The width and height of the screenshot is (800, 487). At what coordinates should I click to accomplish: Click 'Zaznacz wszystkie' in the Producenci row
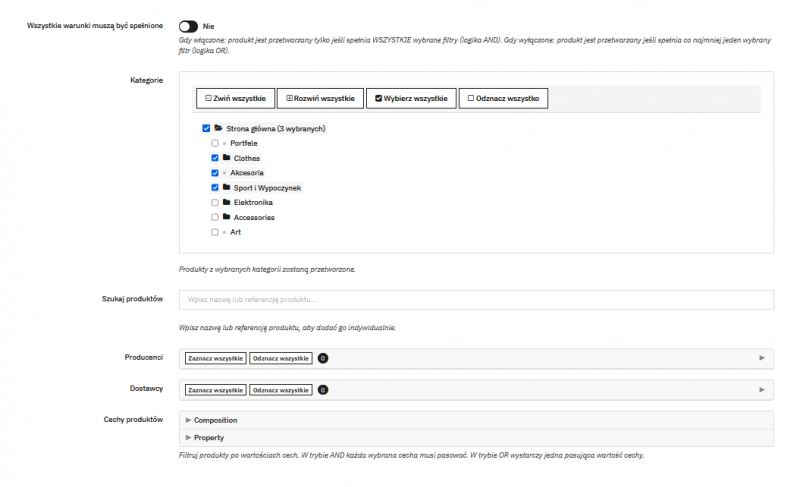[x=215, y=358]
